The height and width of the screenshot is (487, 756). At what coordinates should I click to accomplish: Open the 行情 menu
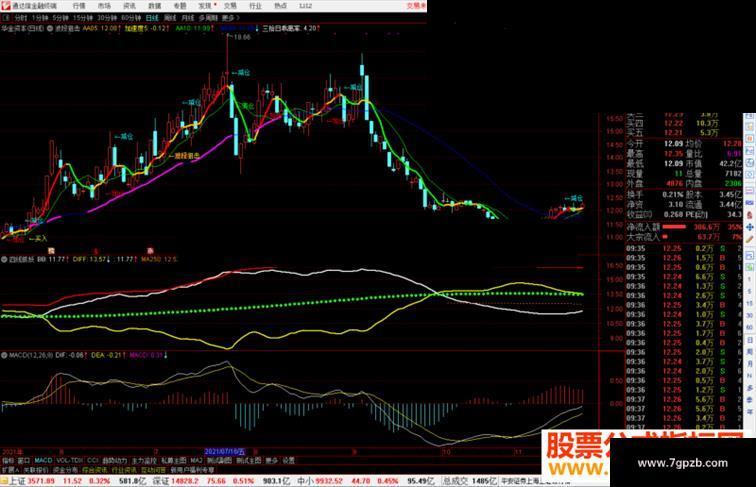point(79,6)
